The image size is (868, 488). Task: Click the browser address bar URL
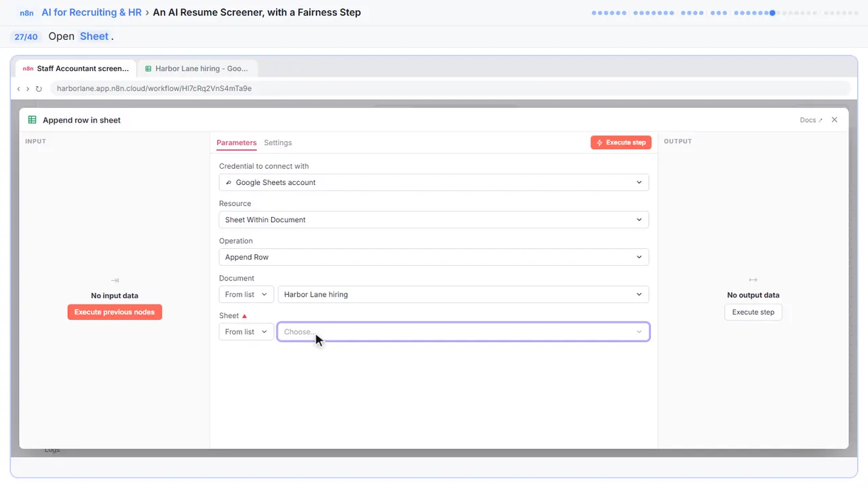(x=154, y=88)
